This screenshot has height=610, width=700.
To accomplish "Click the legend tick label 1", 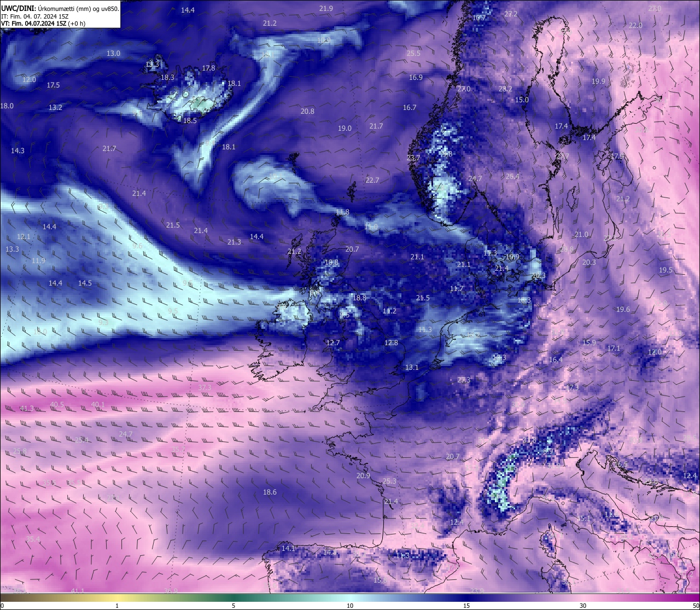I will (x=117, y=606).
